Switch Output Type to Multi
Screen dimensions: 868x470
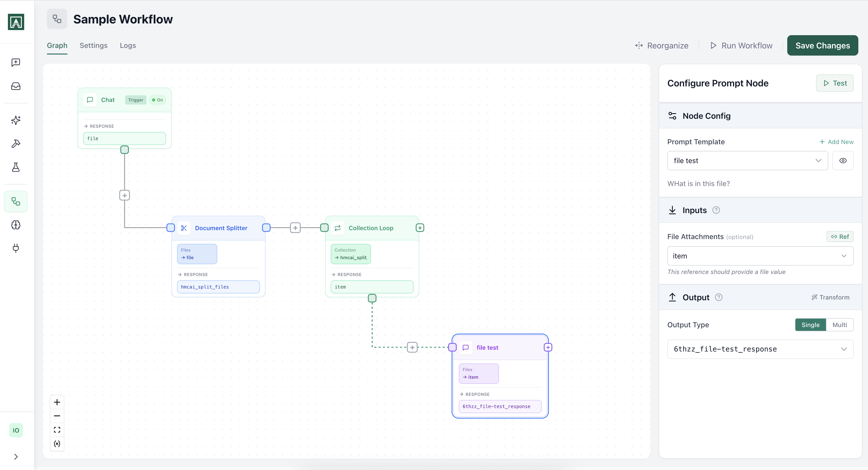click(x=840, y=325)
